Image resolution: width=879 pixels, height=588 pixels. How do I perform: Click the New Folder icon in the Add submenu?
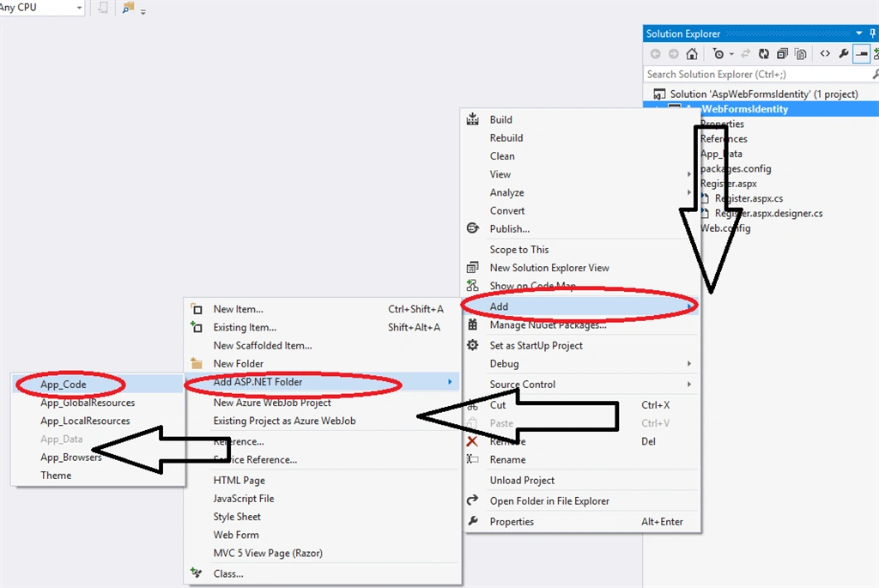197,362
